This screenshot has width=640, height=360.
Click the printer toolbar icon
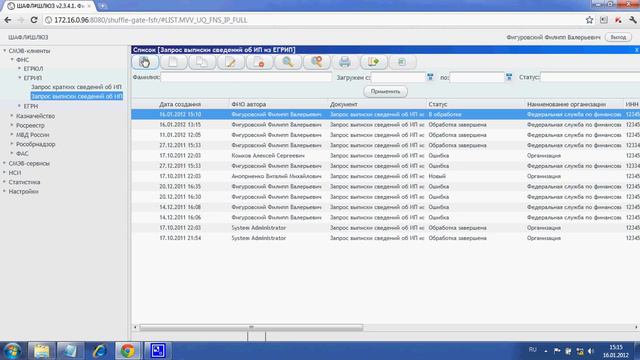click(345, 62)
